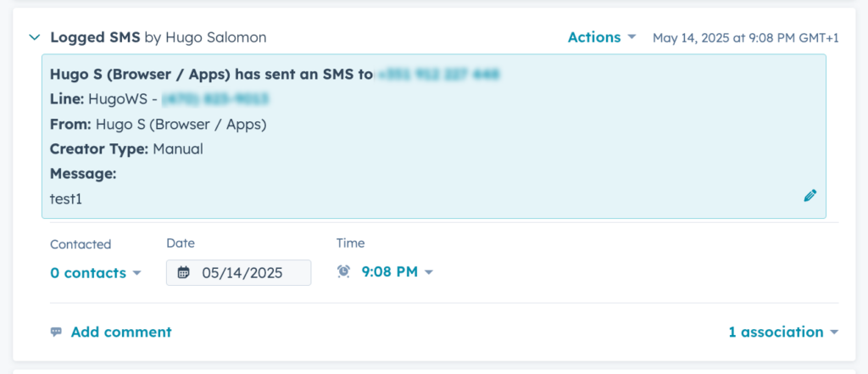
Task: Click the test1 message text
Action: (66, 199)
